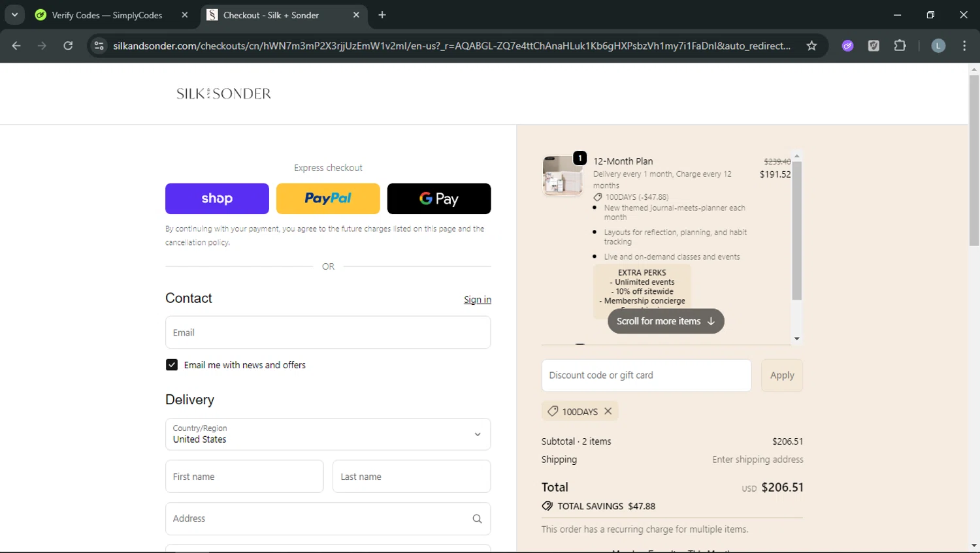
Task: Click the browser address bar URL
Action: click(x=451, y=46)
